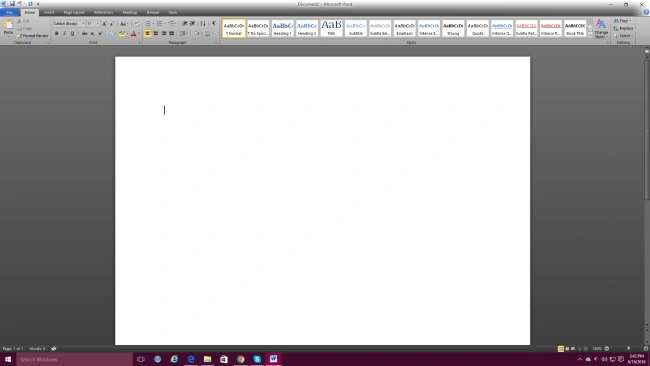The width and height of the screenshot is (650, 366).
Task: Open the File tab
Action: coord(9,12)
